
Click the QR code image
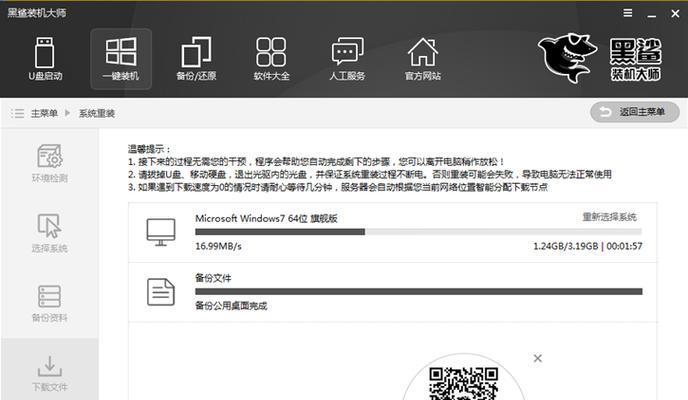click(x=463, y=383)
